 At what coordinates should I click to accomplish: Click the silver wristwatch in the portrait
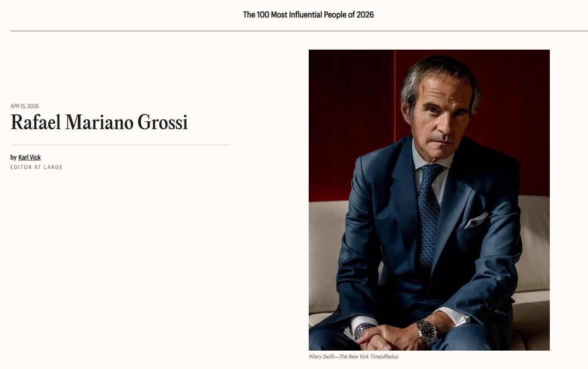[427, 331]
